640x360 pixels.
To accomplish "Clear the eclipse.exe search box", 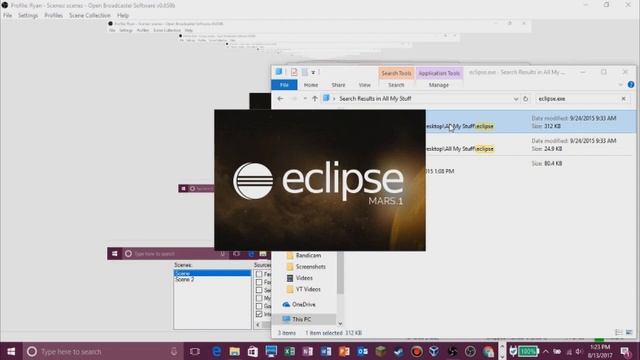I will tap(623, 99).
